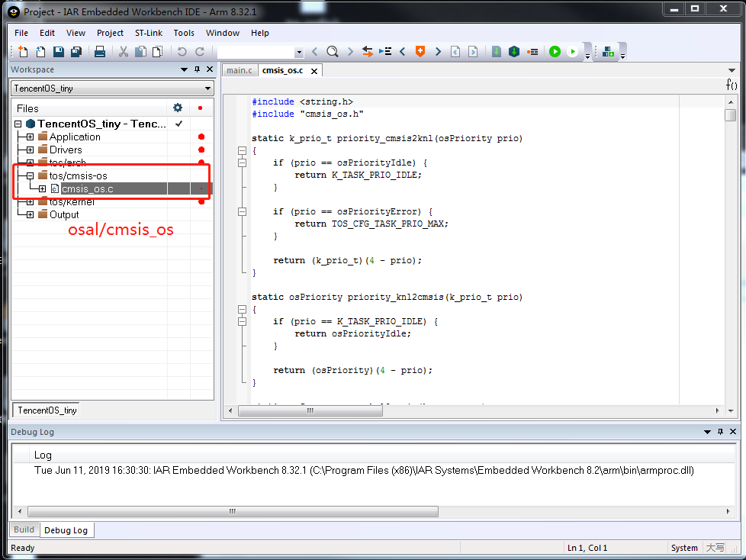Expand the Application folder in tree
The width and height of the screenshot is (746, 560).
point(30,137)
